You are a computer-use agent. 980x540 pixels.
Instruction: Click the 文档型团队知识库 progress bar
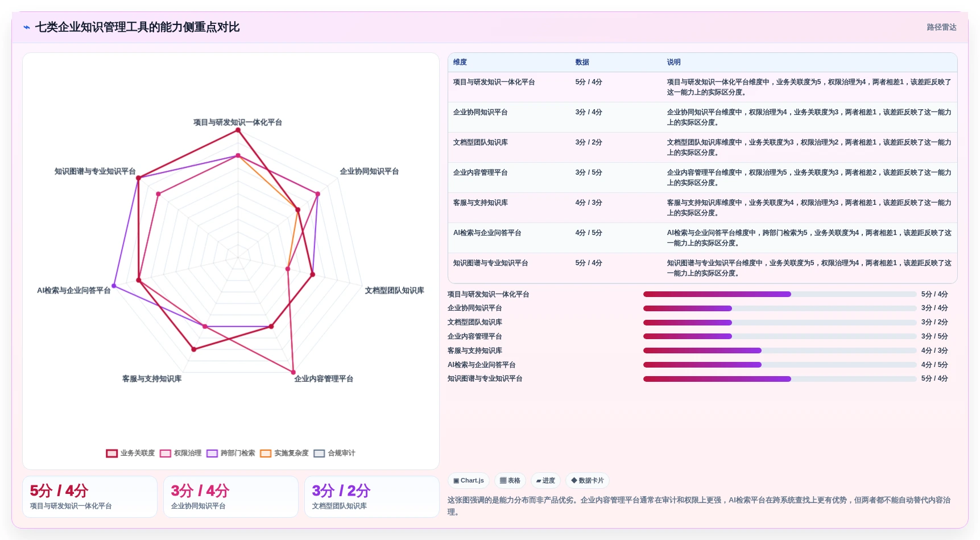pos(780,322)
